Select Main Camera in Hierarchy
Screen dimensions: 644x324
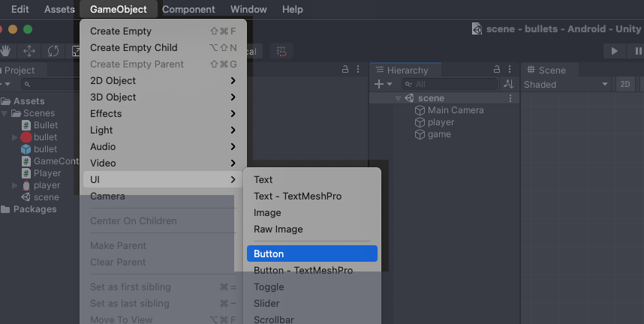click(449, 110)
